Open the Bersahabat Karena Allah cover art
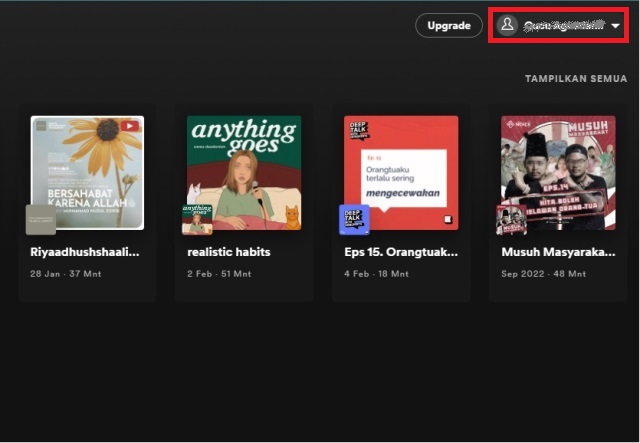The image size is (640, 443). coord(87,173)
